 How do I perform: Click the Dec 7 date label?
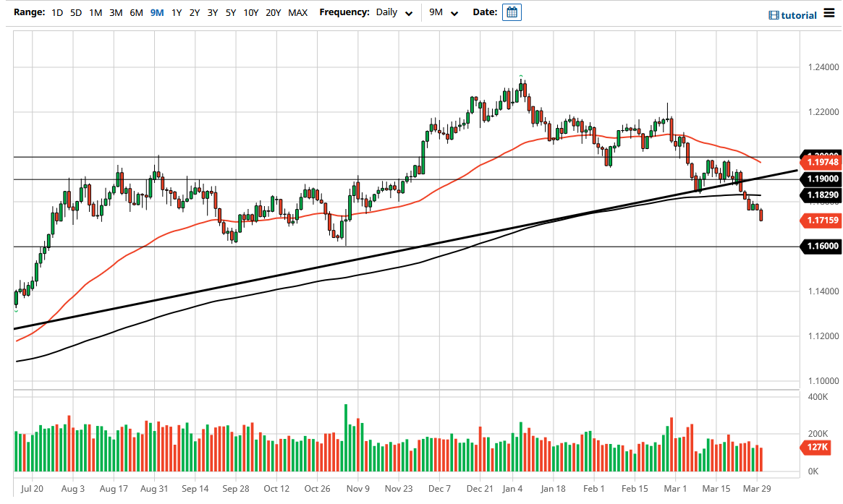tap(439, 488)
